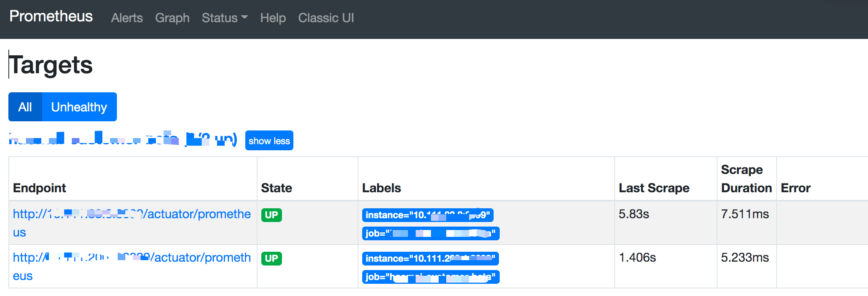Viewport: 868px width, 296px height.
Task: Click second row job label badge
Action: click(431, 277)
